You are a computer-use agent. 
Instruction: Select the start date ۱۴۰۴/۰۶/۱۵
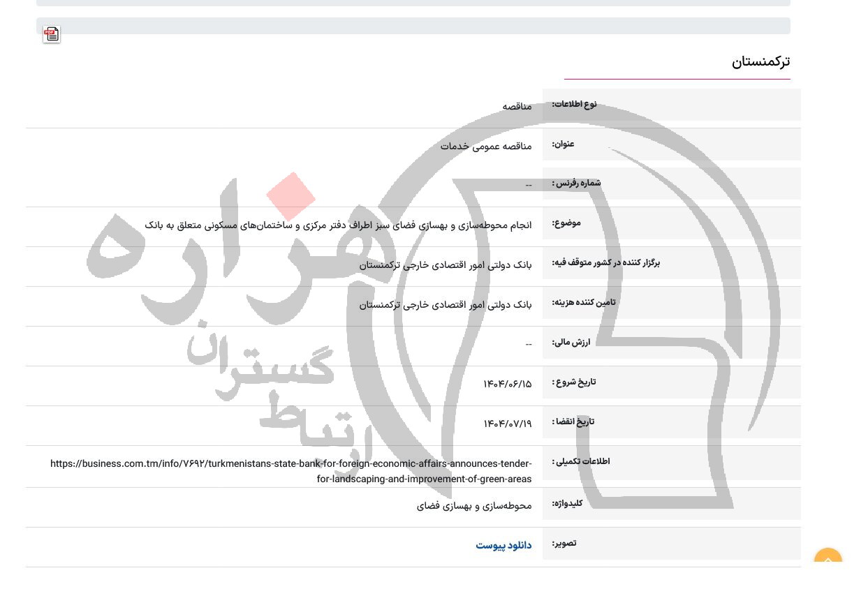tap(507, 384)
